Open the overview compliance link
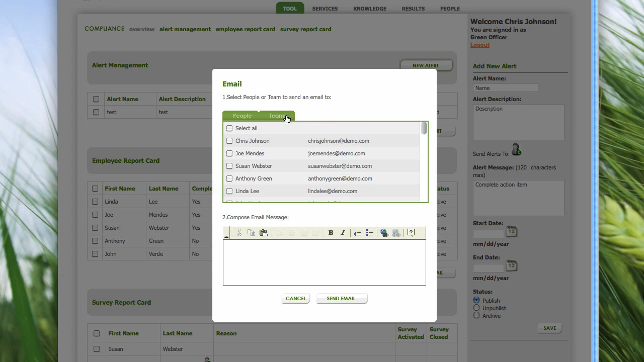Viewport: 644px width, 362px height. tap(142, 29)
